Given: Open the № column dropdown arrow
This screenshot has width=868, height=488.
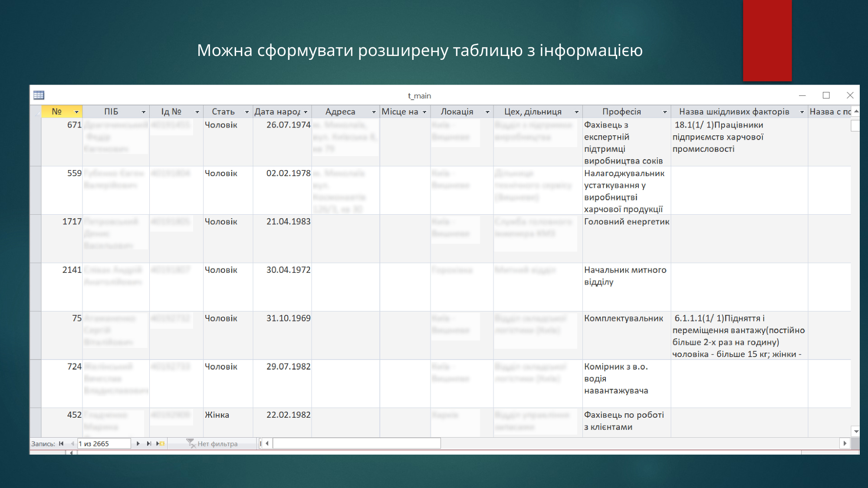Looking at the screenshot, I should tap(77, 112).
